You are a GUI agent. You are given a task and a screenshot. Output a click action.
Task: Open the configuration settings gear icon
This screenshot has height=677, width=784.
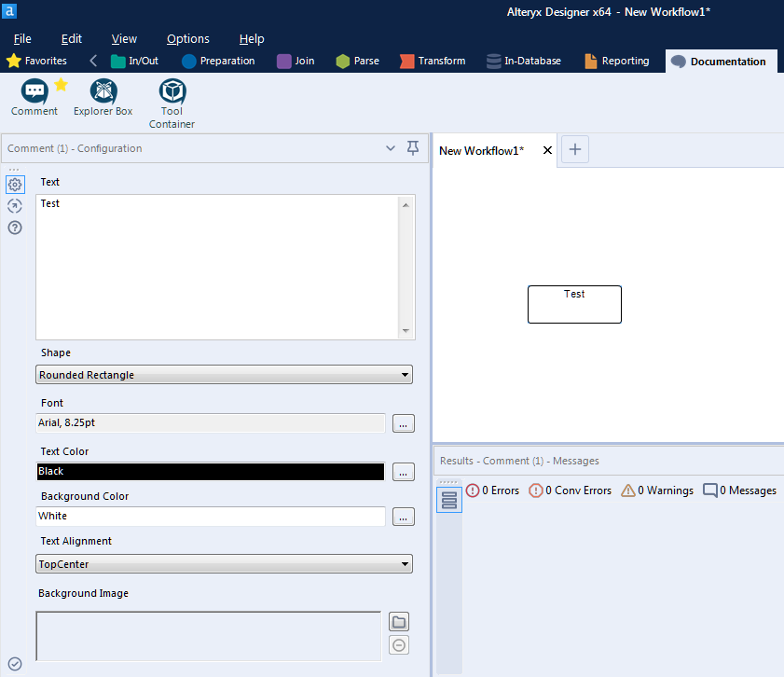[14, 184]
